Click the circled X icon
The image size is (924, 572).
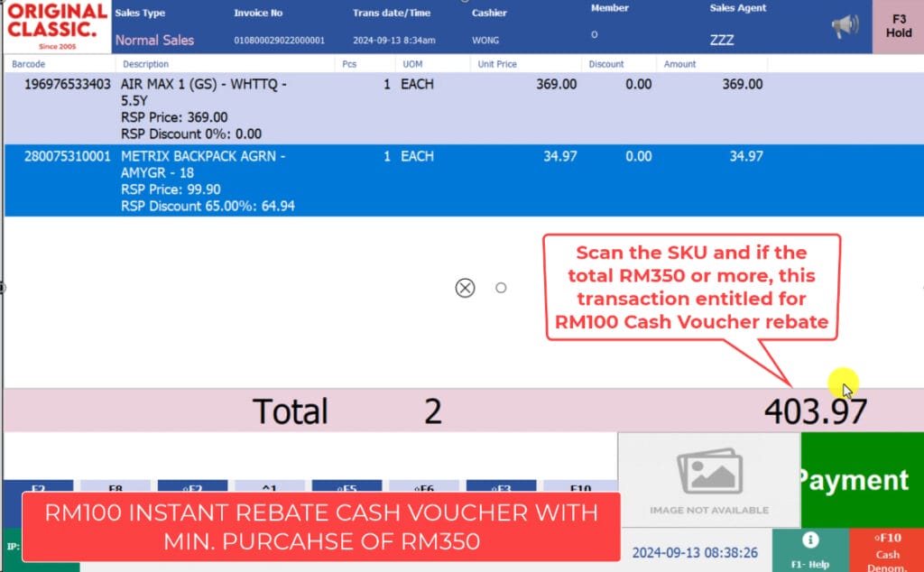[x=465, y=288]
